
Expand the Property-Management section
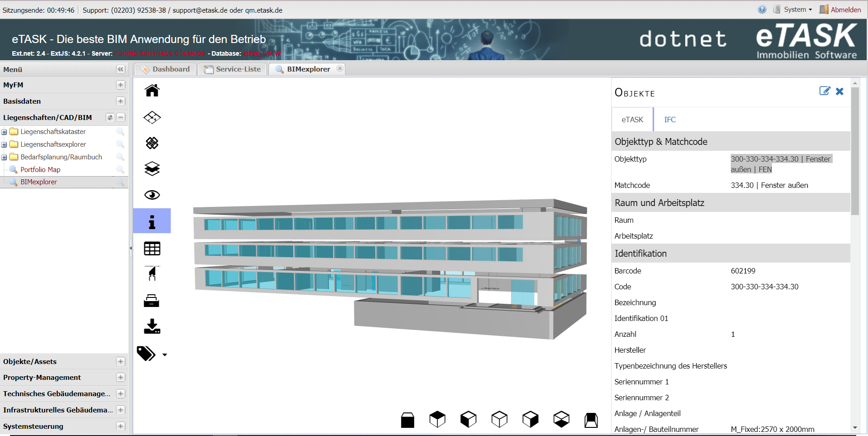[121, 377]
